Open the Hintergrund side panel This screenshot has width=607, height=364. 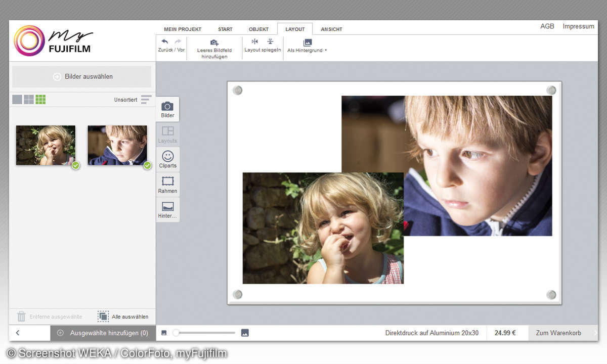[167, 210]
